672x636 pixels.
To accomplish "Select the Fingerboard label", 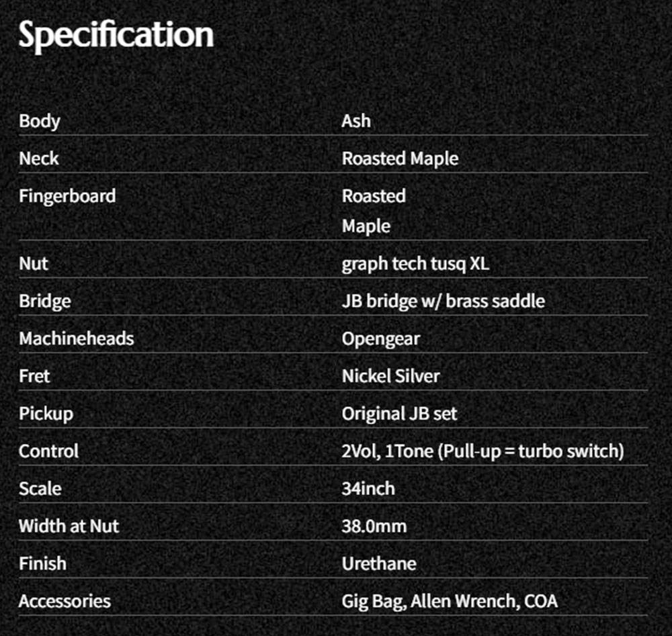I will pos(67,197).
